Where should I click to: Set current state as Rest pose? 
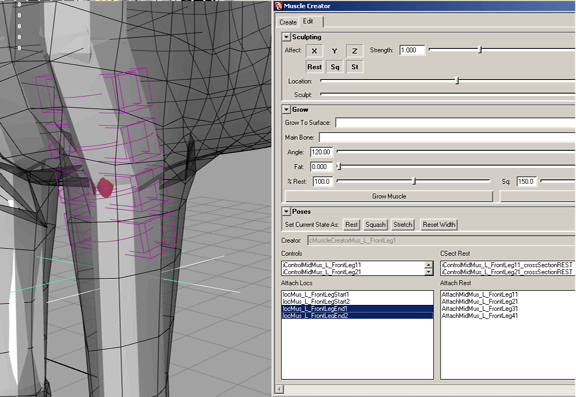[x=352, y=224]
